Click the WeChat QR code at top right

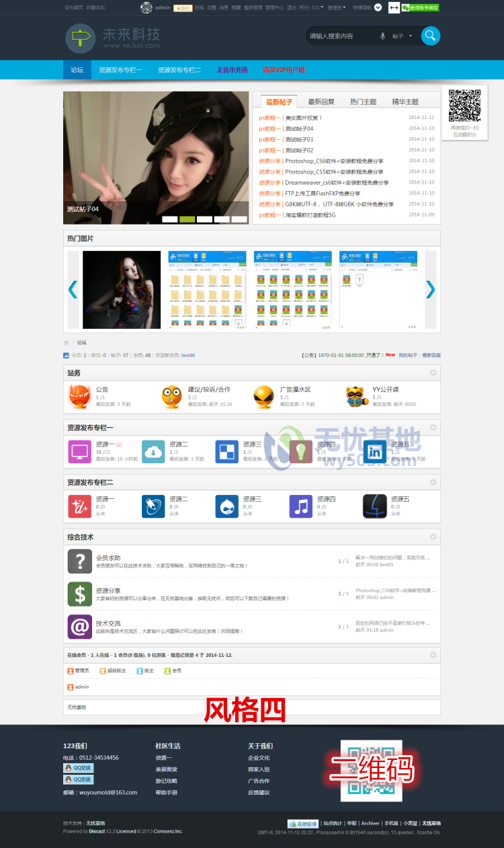pos(464,106)
